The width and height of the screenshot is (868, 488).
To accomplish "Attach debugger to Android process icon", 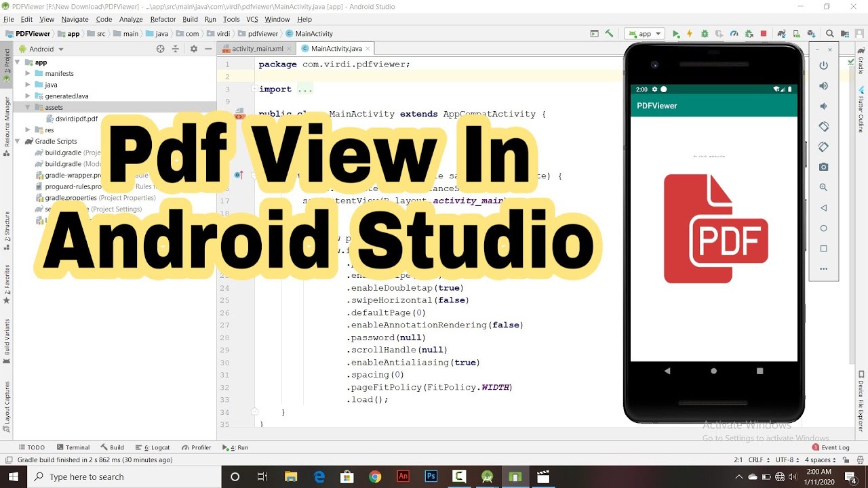I will pyautogui.click(x=749, y=34).
